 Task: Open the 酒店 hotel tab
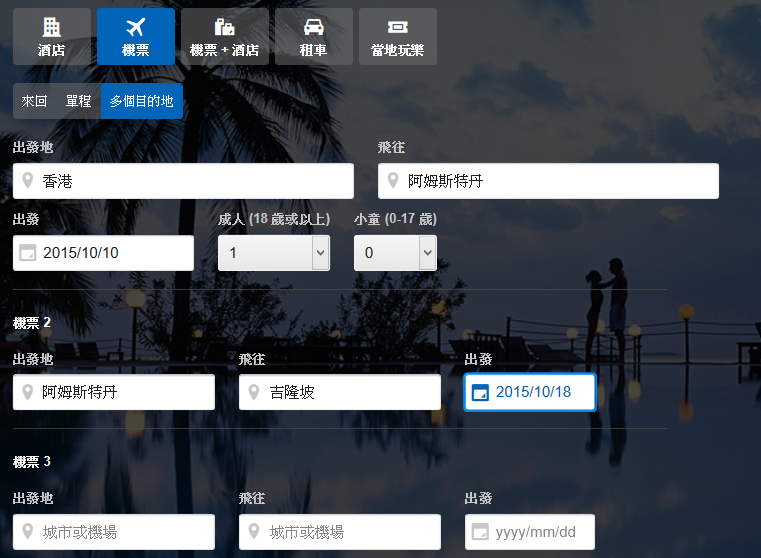pyautogui.click(x=52, y=36)
